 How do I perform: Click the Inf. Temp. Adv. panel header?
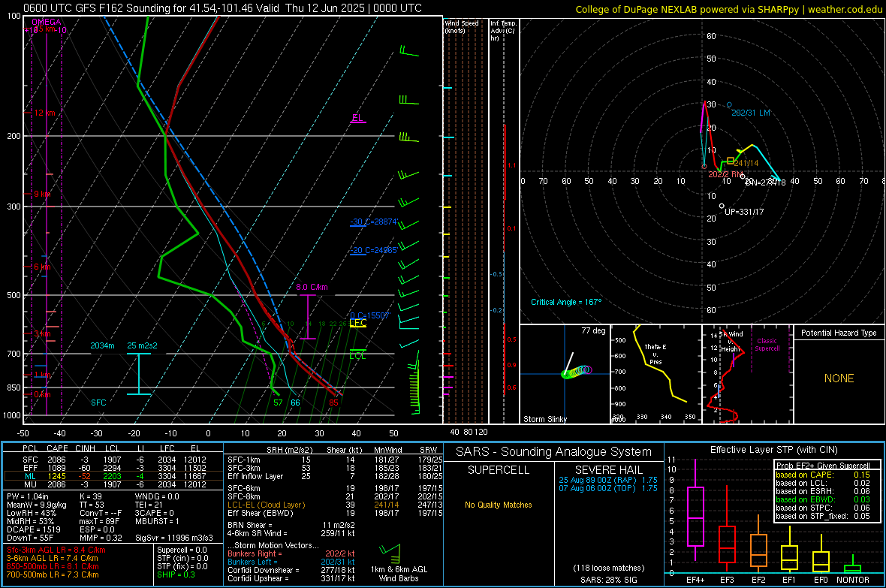pyautogui.click(x=503, y=31)
